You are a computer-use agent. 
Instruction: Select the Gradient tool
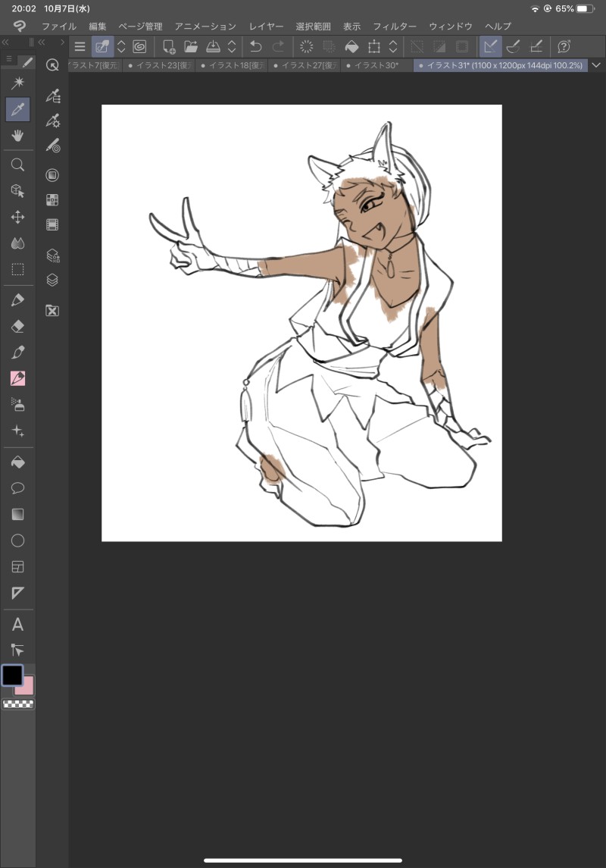[x=17, y=514]
